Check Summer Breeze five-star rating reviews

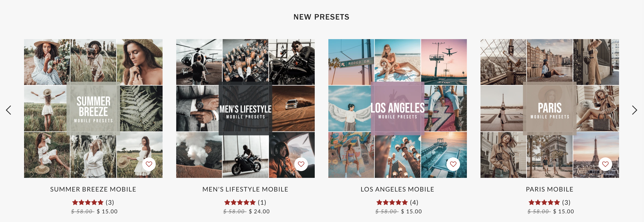point(93,202)
